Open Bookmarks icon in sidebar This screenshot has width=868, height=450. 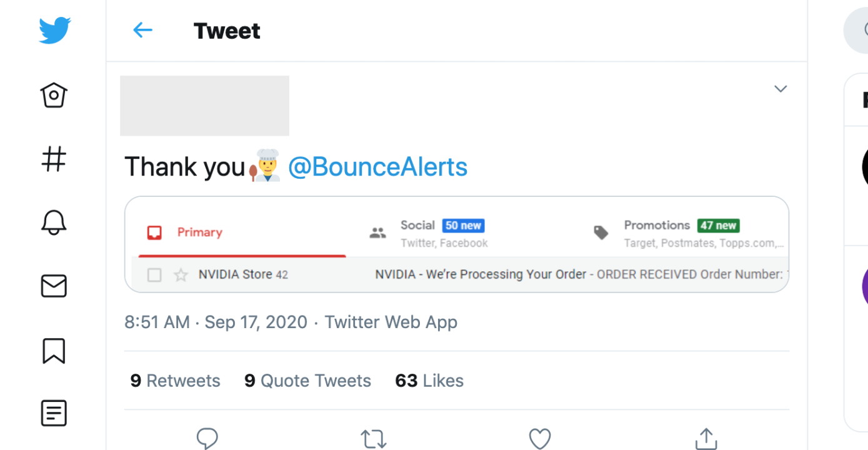tap(54, 350)
